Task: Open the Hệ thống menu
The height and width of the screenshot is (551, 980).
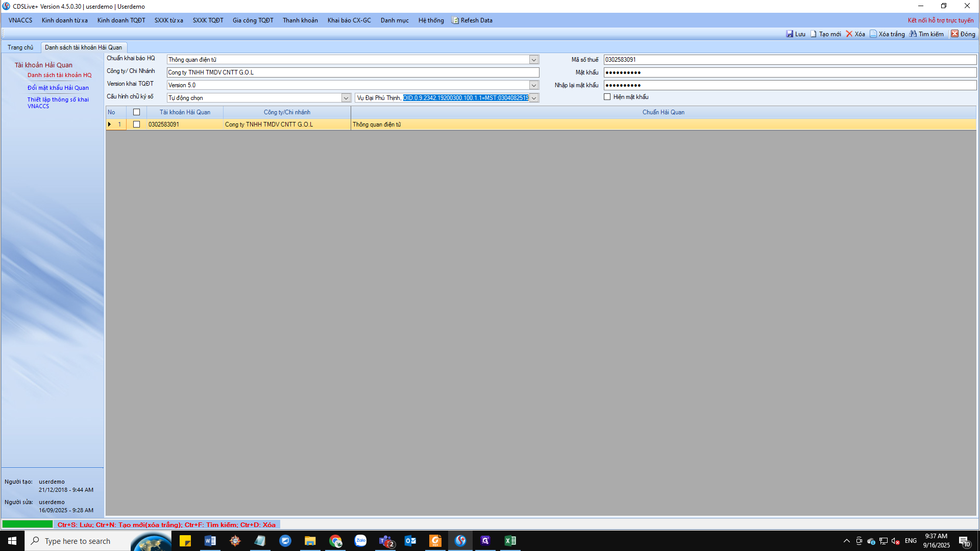Action: click(431, 20)
